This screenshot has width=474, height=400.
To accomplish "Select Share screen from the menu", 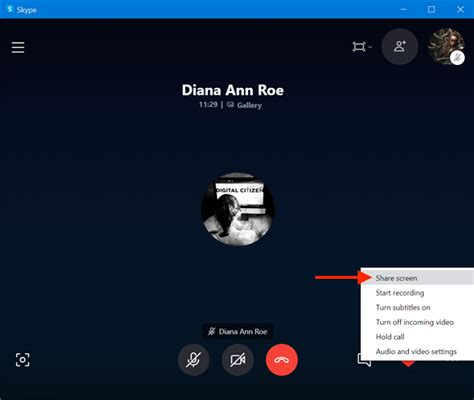I will (x=417, y=278).
